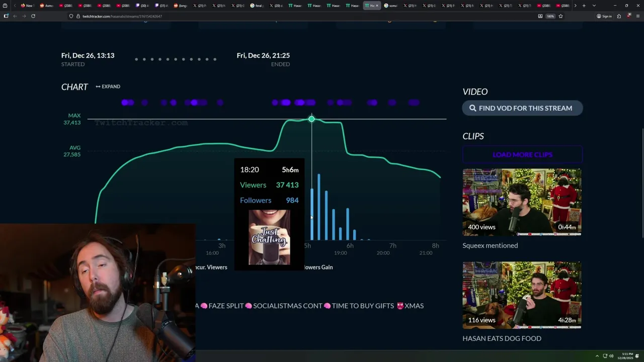Open the 'HASAN EATS DOG FOOD' clip title
The width and height of the screenshot is (644, 362).
tap(502, 338)
